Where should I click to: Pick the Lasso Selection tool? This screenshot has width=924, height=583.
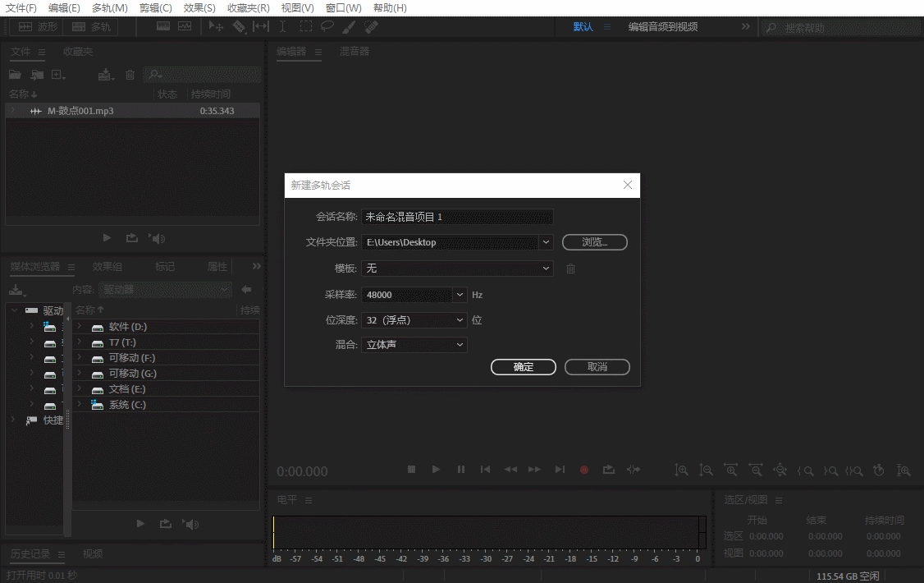(x=327, y=27)
